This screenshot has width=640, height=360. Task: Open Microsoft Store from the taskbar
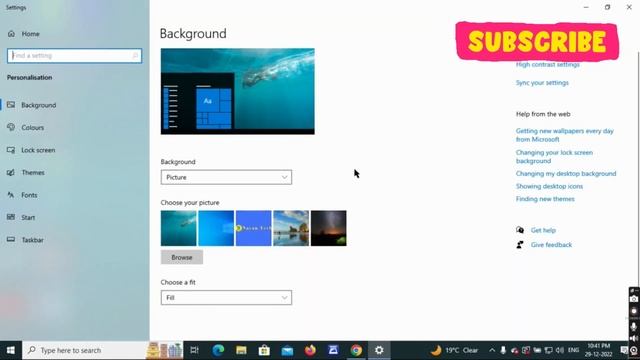click(x=264, y=350)
